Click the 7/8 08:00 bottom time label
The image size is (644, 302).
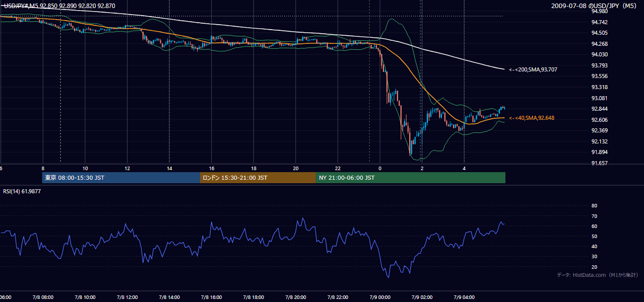[43, 297]
